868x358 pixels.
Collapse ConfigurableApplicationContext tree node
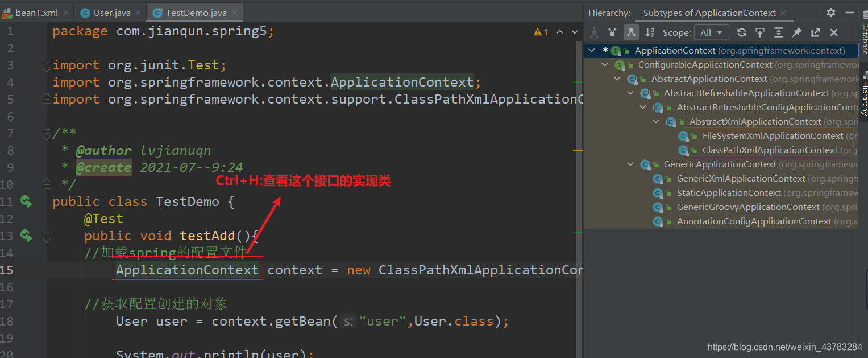pyautogui.click(x=605, y=65)
